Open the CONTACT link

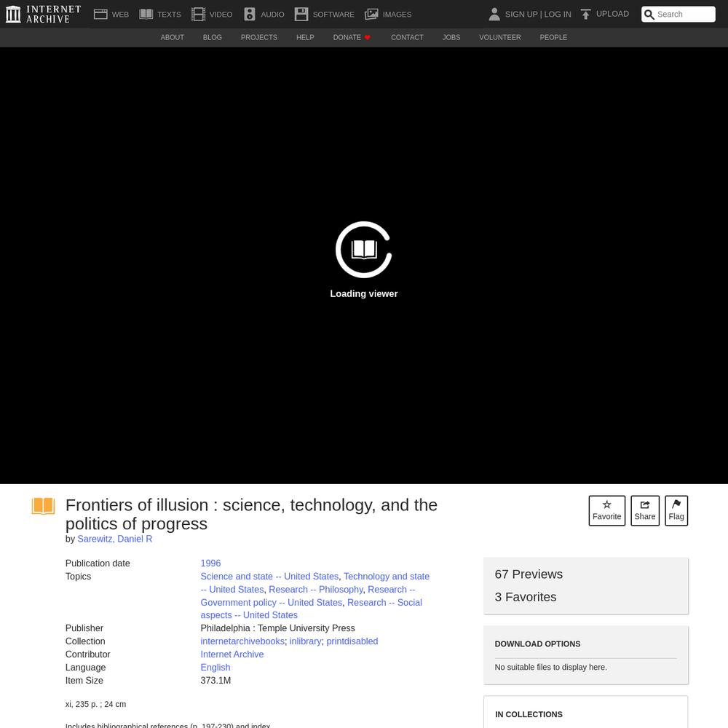pos(407,38)
